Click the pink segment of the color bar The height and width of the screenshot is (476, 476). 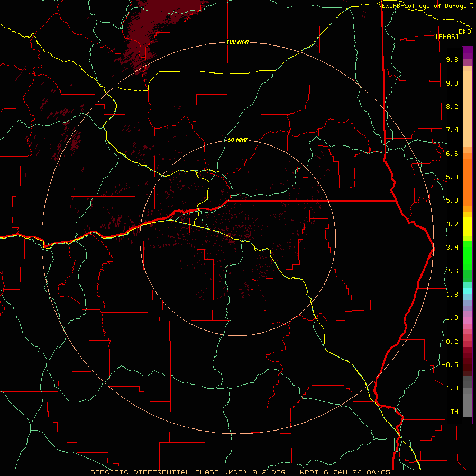click(467, 321)
